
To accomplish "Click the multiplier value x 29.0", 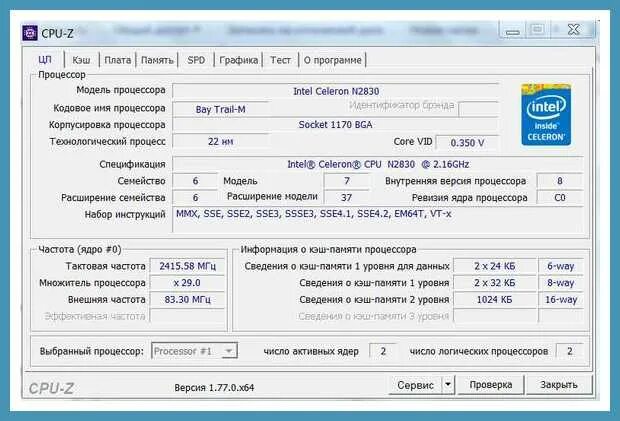I will [187, 283].
